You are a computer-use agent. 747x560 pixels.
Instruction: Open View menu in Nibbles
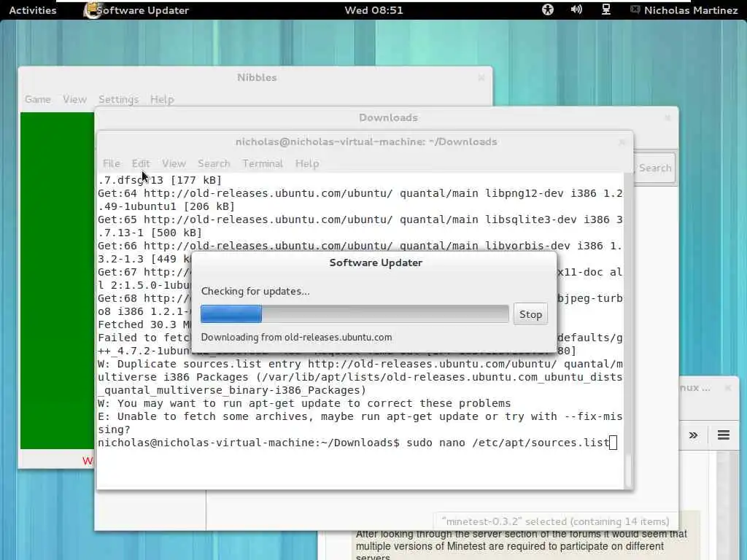click(75, 99)
